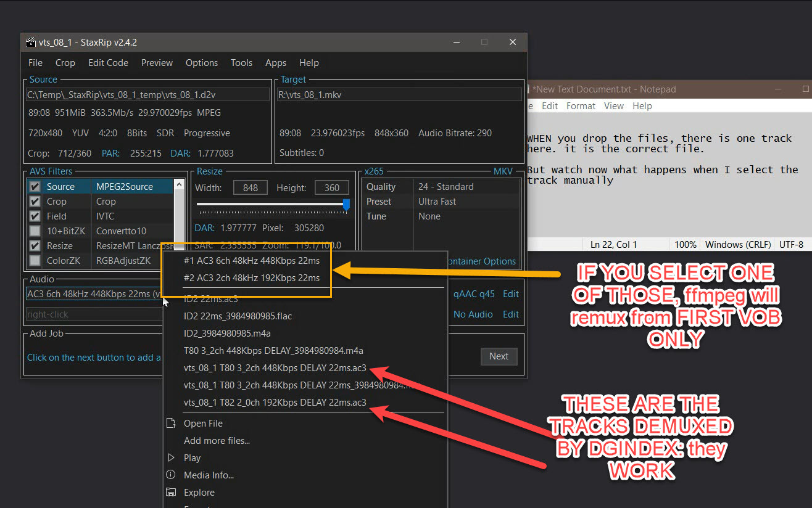
Task: Click the Play triangle icon in context menu
Action: (x=172, y=458)
